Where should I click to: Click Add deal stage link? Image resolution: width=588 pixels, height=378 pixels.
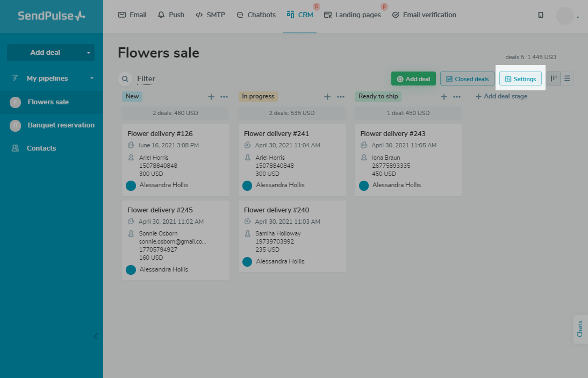(x=501, y=97)
